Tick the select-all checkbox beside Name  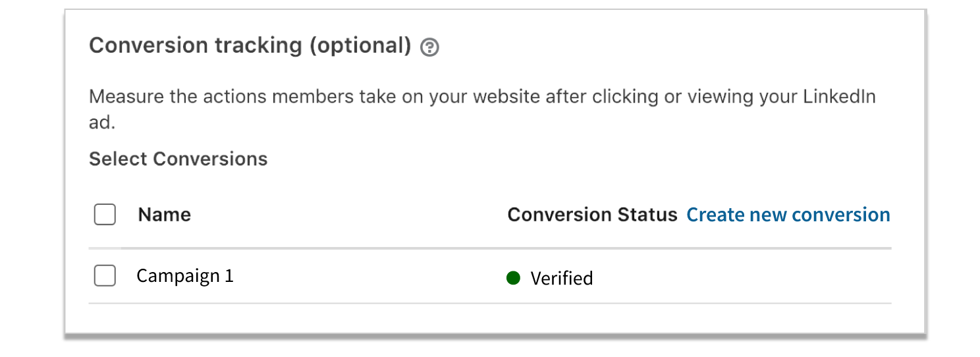coord(105,215)
